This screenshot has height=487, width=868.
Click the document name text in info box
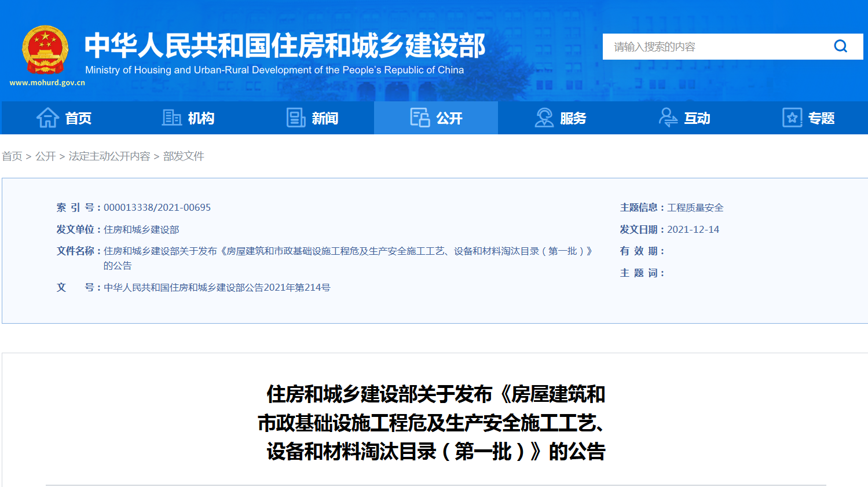tap(349, 258)
